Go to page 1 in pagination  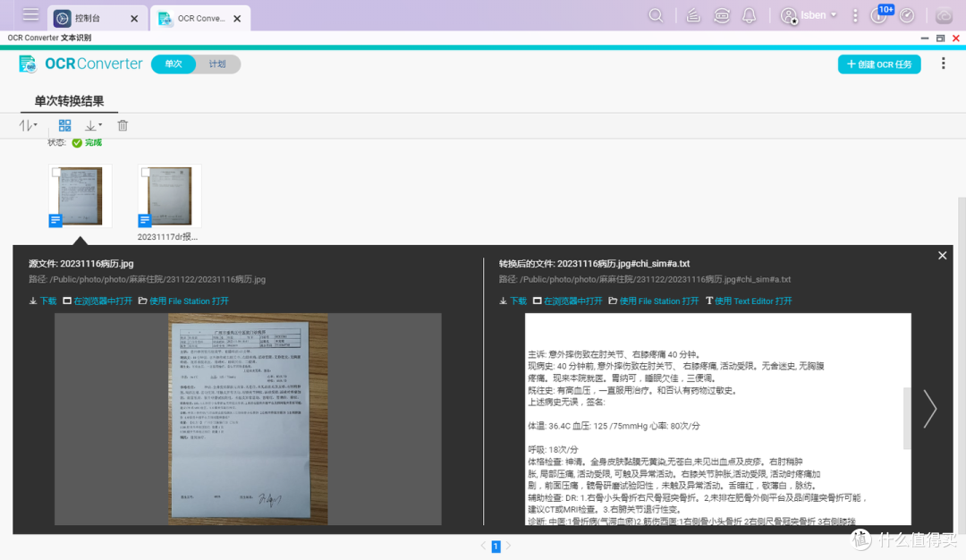[x=496, y=546]
